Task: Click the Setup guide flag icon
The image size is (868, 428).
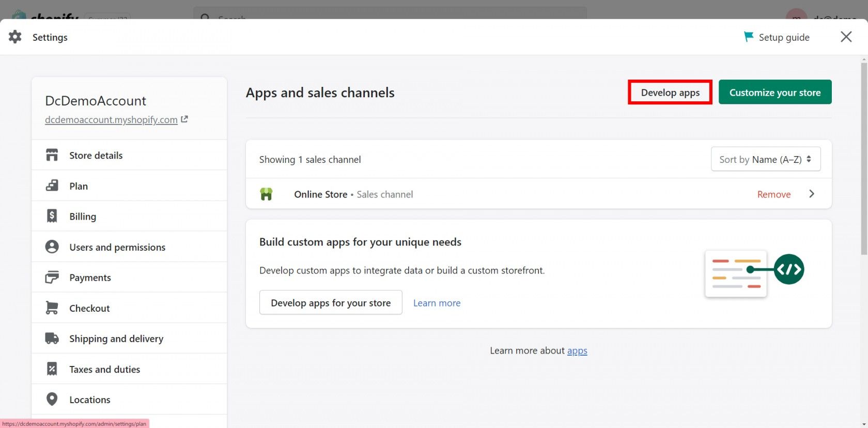Action: pyautogui.click(x=748, y=37)
